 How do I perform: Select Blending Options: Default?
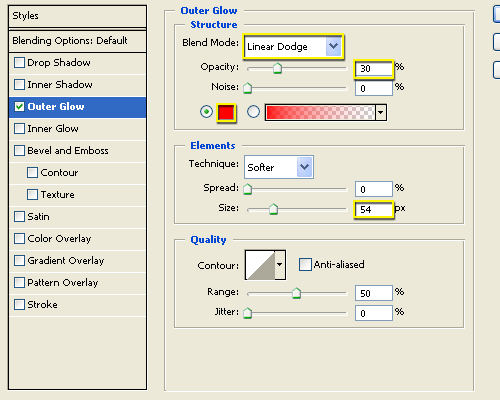(77, 41)
